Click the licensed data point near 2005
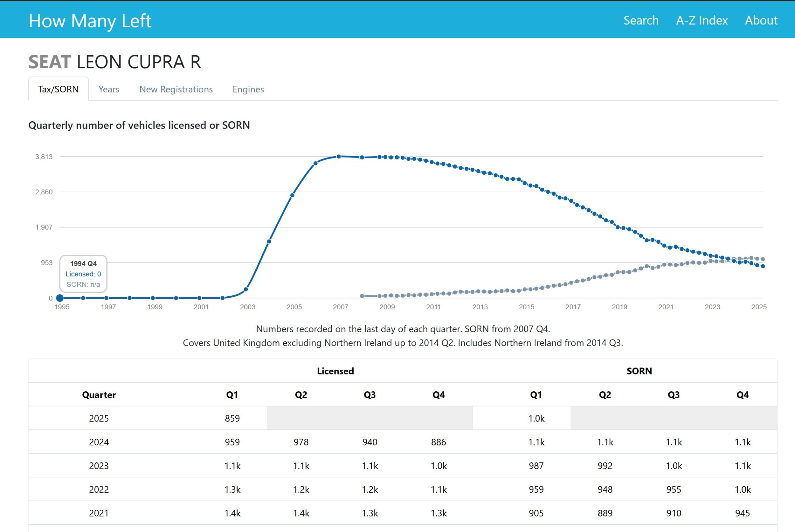This screenshot has height=532, width=795. pyautogui.click(x=292, y=195)
